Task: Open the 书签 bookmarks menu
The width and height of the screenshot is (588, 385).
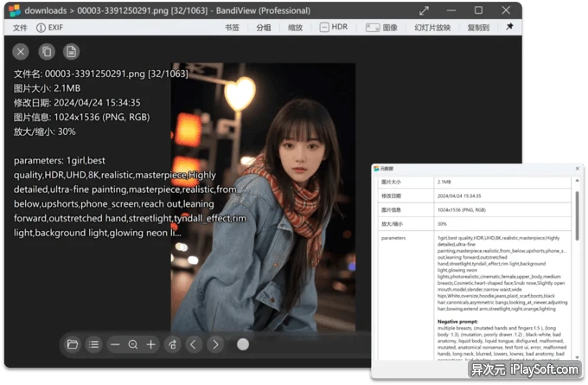Action: coord(232,28)
